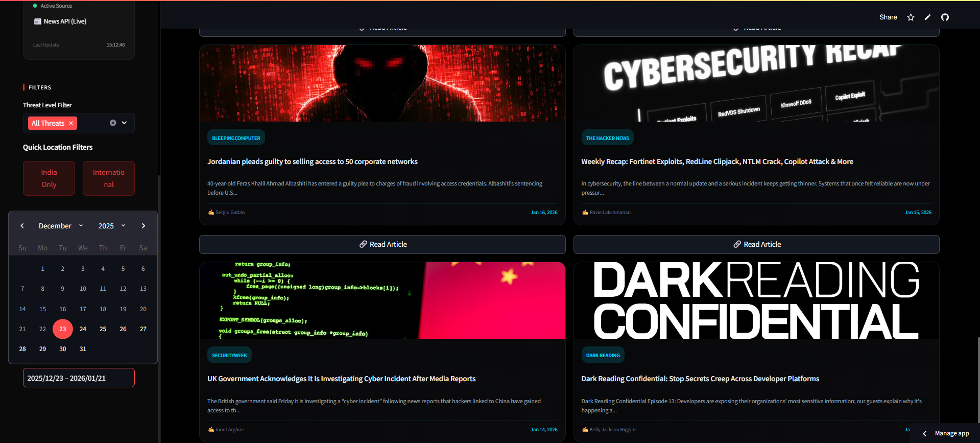Click author Sergiu Gatlan

(x=230, y=213)
